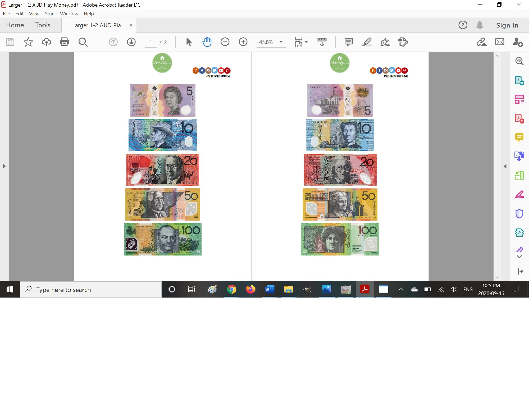Expand the left navigation pane

pyautogui.click(x=4, y=166)
